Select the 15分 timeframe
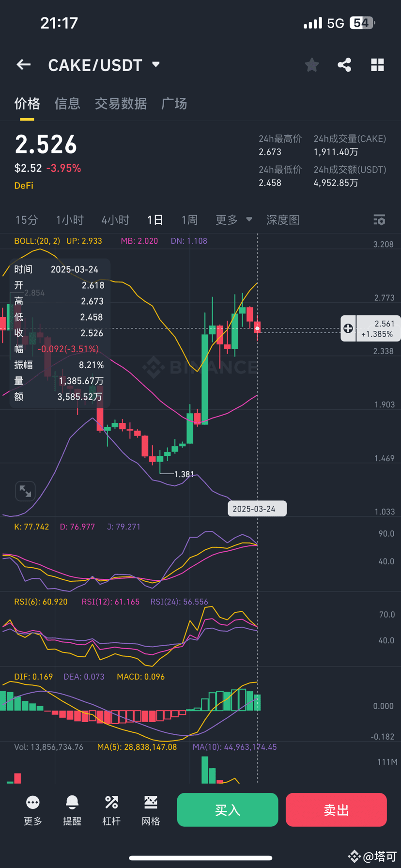This screenshot has width=401, height=868. coord(27,220)
